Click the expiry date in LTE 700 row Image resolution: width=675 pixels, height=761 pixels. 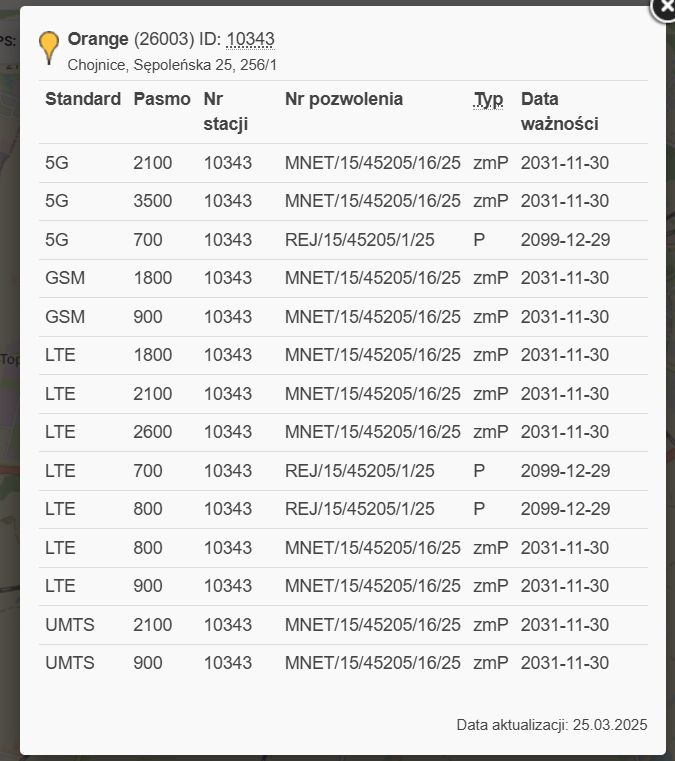tap(565, 471)
